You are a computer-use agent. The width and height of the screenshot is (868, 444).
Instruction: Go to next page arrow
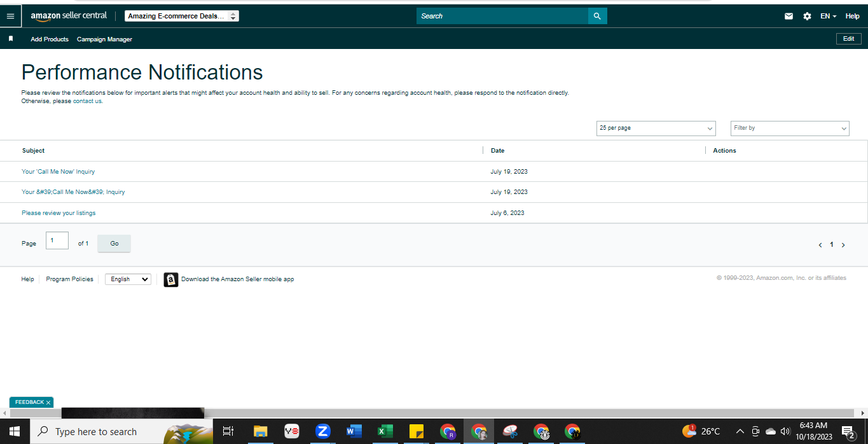coord(843,245)
